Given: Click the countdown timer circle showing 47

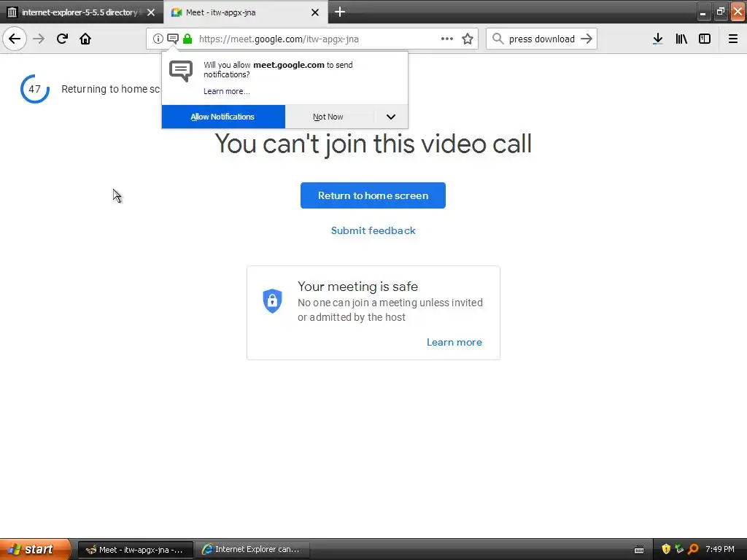Looking at the screenshot, I should coord(35,88).
